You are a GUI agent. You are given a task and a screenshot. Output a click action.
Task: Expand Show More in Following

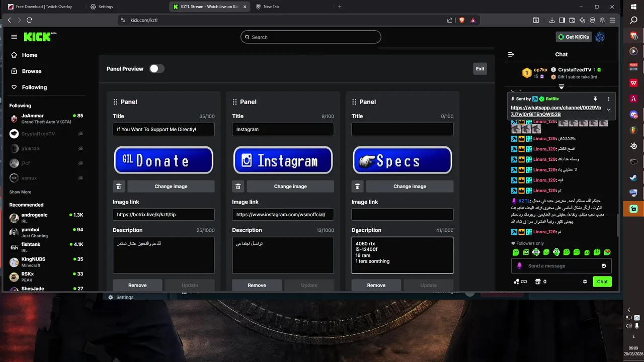click(20, 192)
